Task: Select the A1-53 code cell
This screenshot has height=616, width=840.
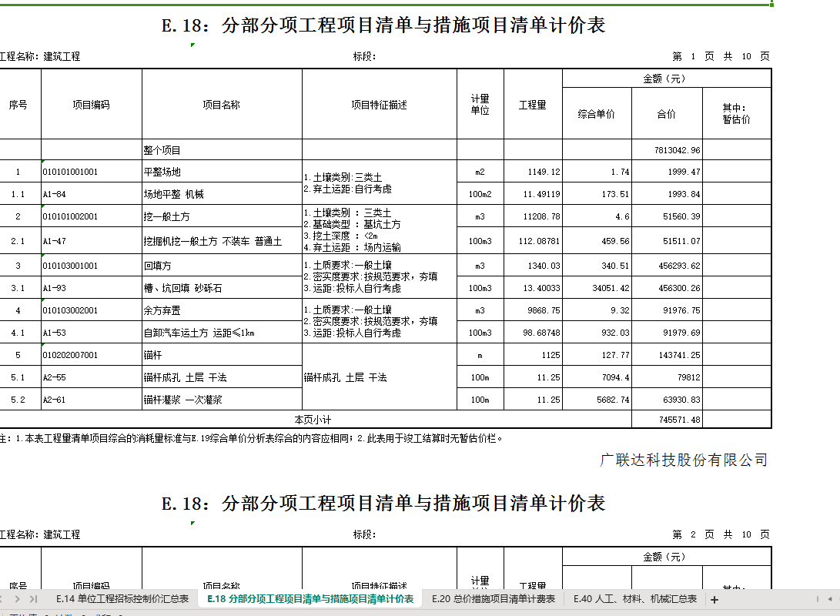Action: click(x=91, y=333)
